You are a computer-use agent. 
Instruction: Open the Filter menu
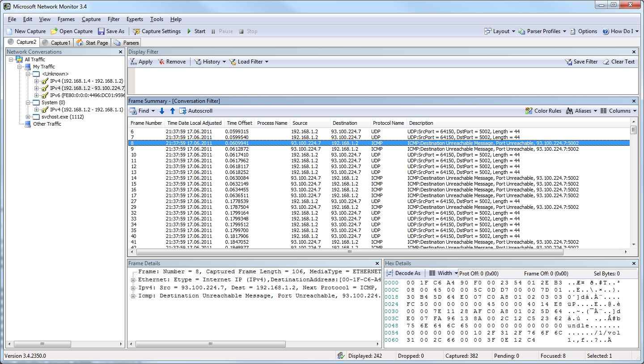[x=114, y=19]
